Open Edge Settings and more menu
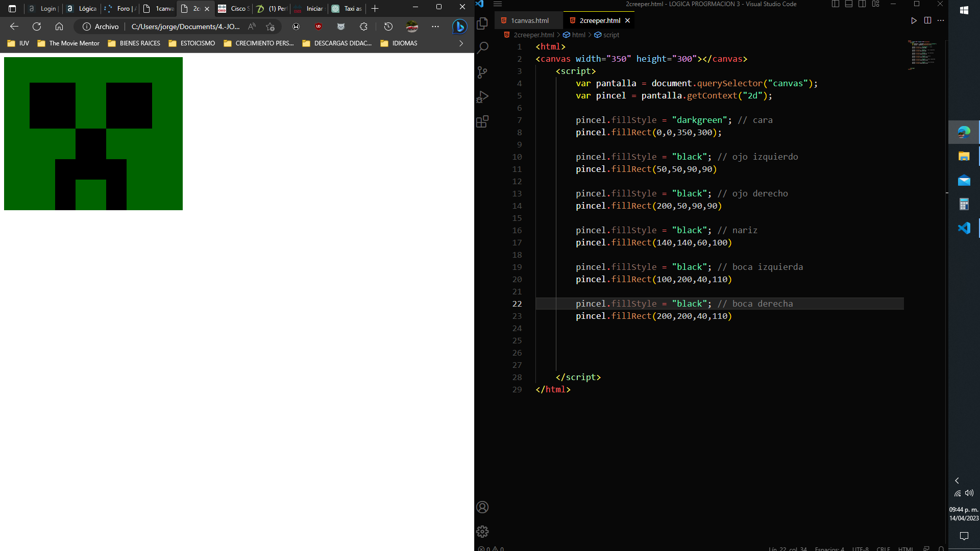Viewport: 980px width, 551px height. tap(435, 27)
